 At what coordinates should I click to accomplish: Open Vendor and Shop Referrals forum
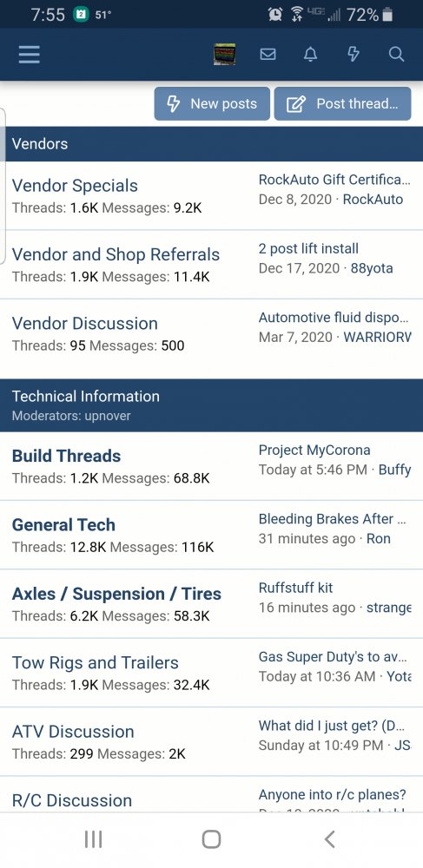[116, 254]
